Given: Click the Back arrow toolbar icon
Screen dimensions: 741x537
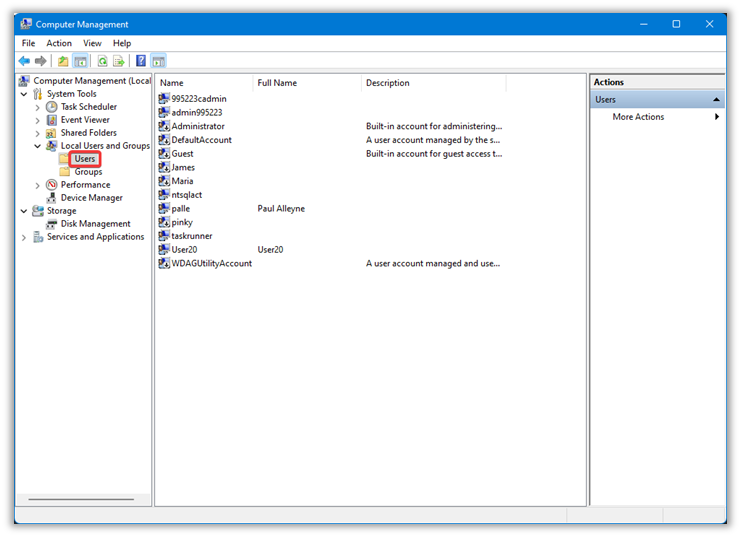Looking at the screenshot, I should point(24,61).
